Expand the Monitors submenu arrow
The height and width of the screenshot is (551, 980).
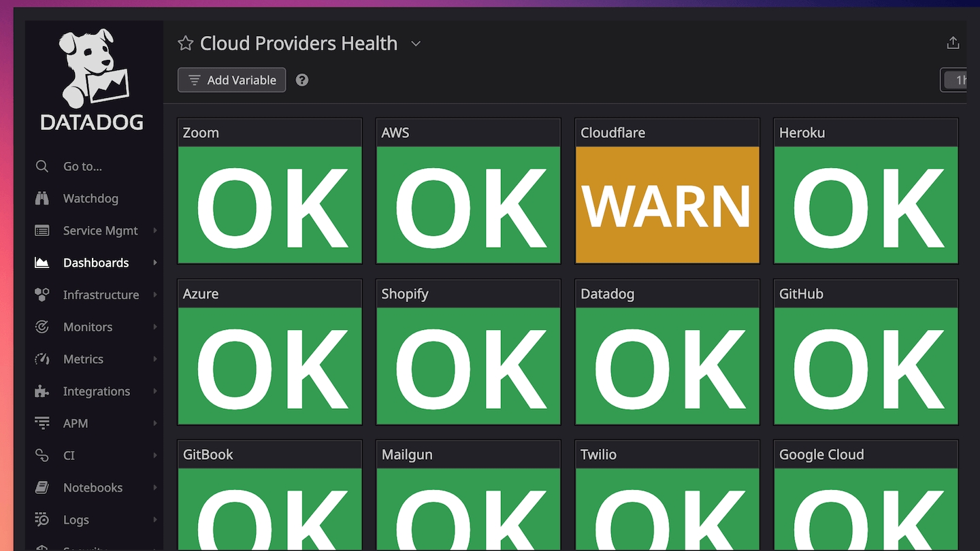pyautogui.click(x=155, y=327)
